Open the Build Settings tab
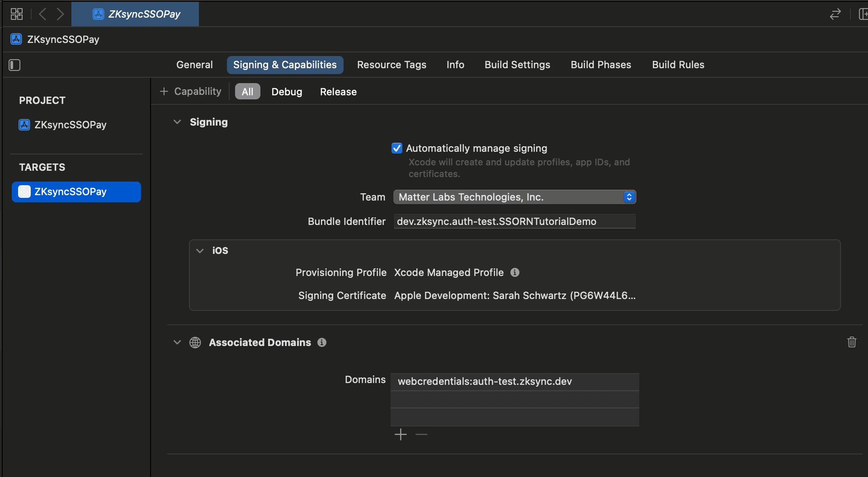 pos(517,65)
